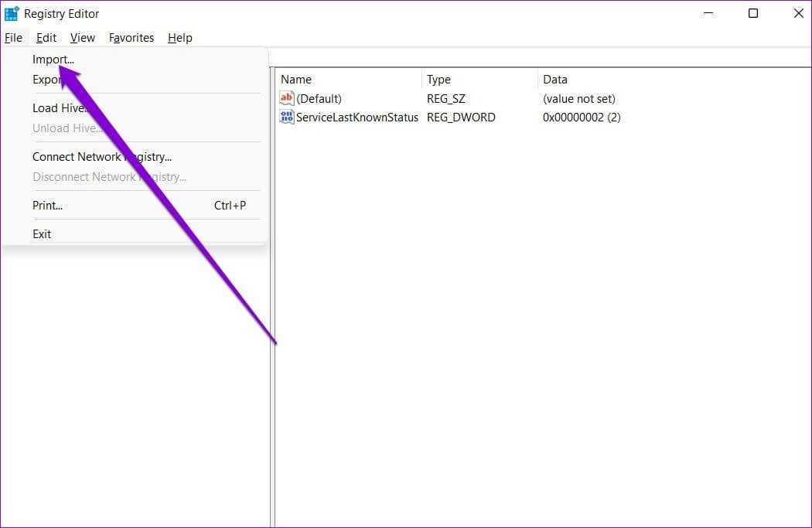Open the Favorites menu
The image size is (812, 528).
pos(131,38)
